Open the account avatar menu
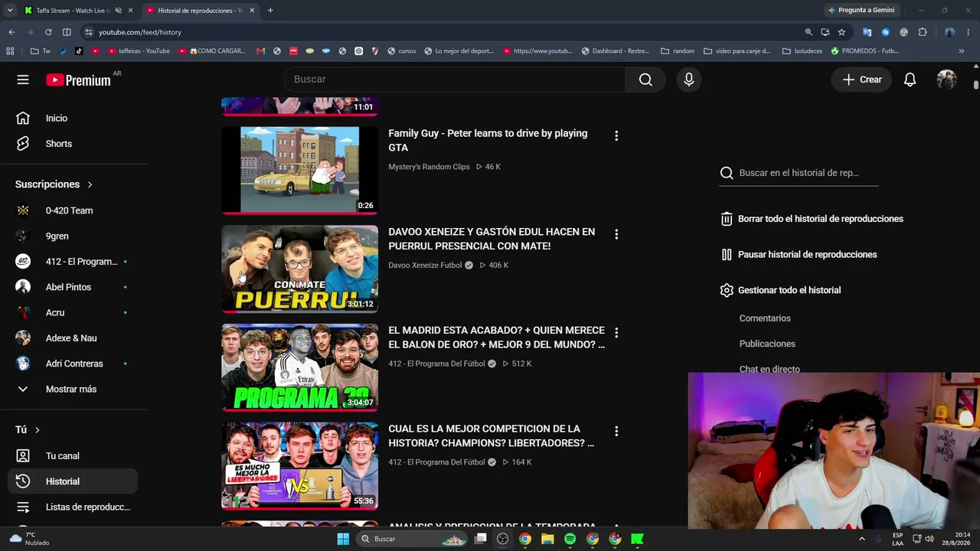 (x=947, y=80)
